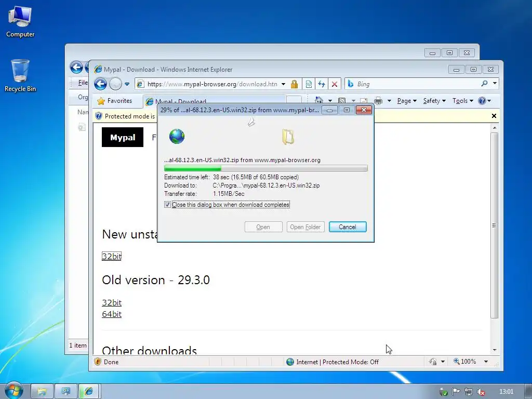
Task: Expand the privacy icon dropdown in status bar
Action: point(443,362)
